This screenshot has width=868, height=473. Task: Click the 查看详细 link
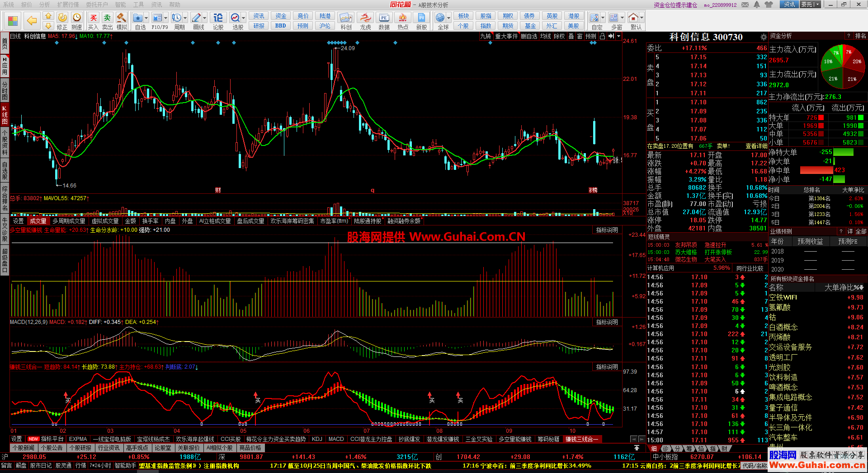(x=756, y=146)
